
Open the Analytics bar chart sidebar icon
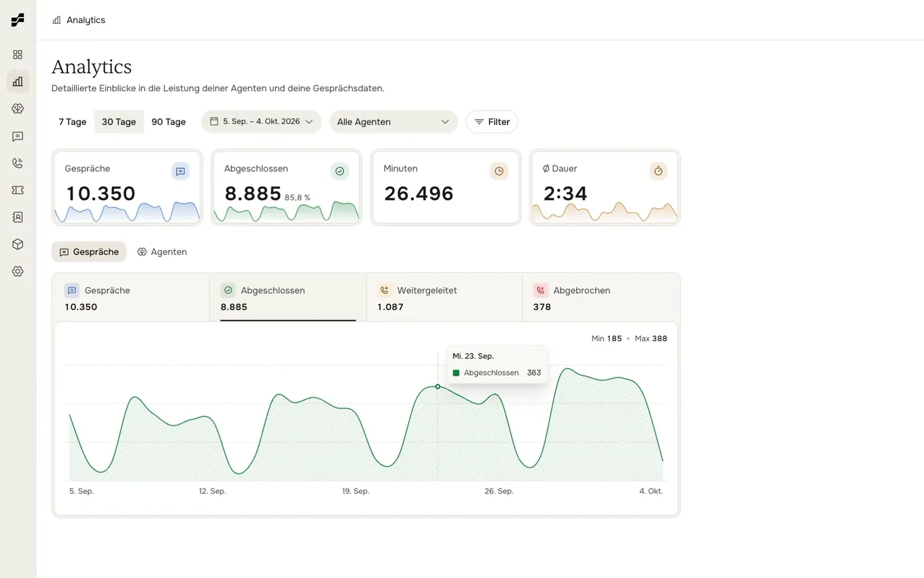click(x=18, y=82)
